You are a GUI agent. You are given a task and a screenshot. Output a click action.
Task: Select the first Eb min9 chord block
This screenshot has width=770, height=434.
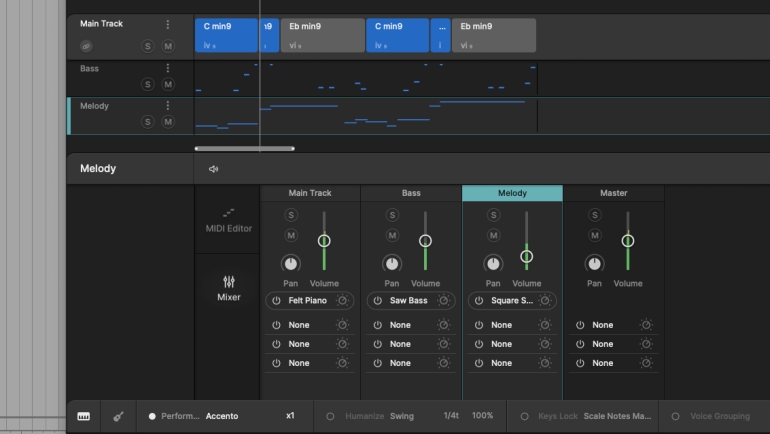pyautogui.click(x=323, y=35)
